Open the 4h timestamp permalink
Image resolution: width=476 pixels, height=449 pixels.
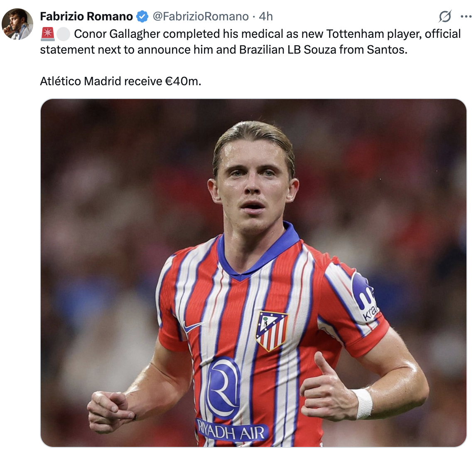pyautogui.click(x=266, y=16)
